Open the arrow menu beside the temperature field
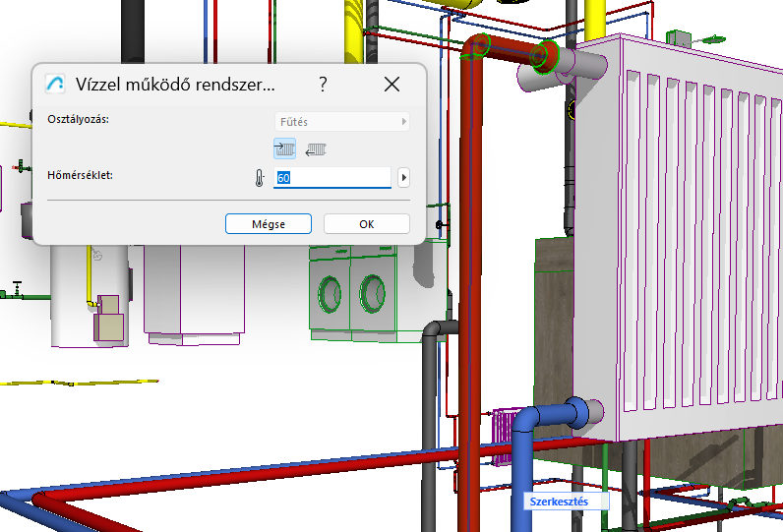The image size is (783, 532). [403, 178]
